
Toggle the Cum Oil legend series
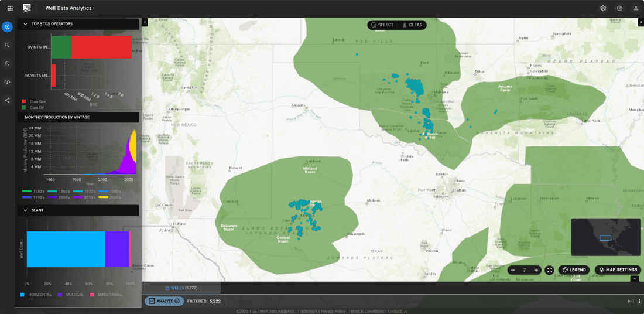[34, 108]
